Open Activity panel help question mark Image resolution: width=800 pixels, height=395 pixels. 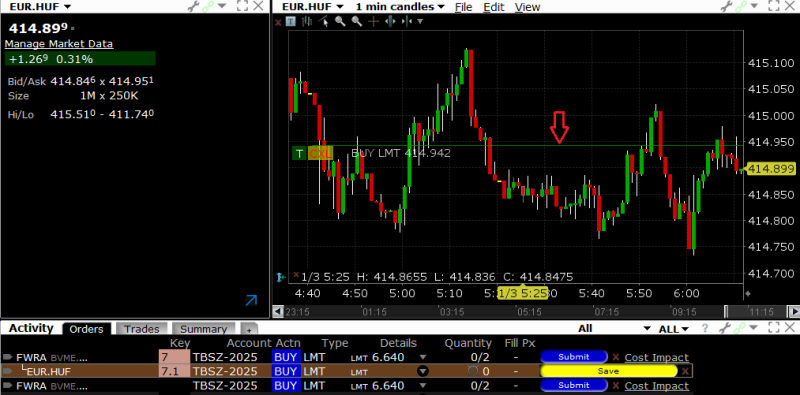(x=706, y=329)
